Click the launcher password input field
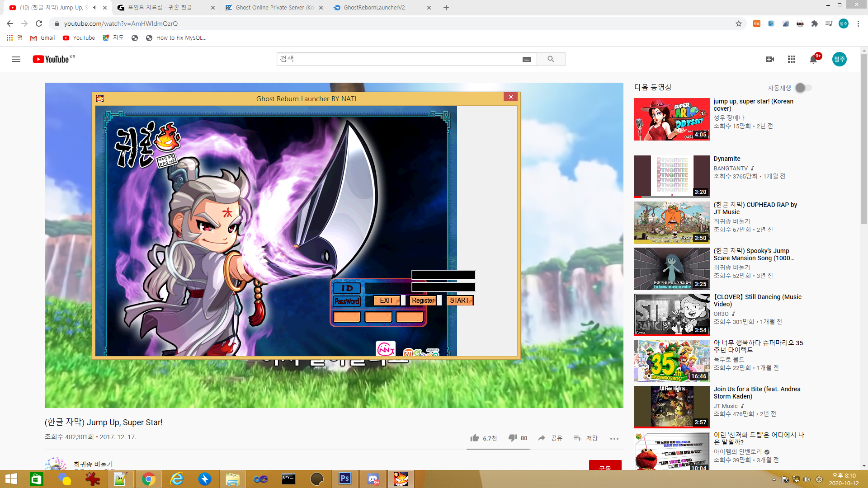Viewport: 868px width, 488px height. click(443, 287)
